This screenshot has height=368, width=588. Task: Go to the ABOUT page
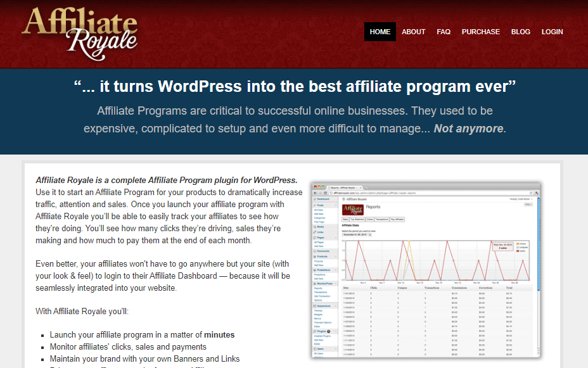(x=413, y=32)
